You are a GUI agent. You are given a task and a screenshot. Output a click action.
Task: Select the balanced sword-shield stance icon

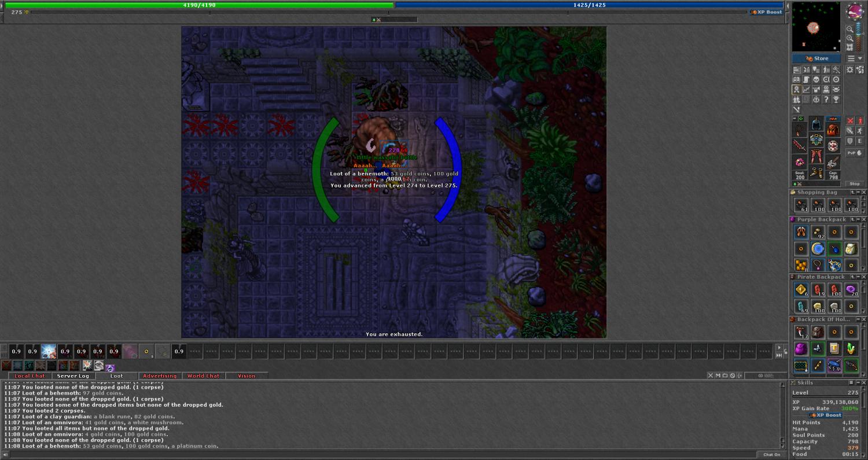coord(851,131)
